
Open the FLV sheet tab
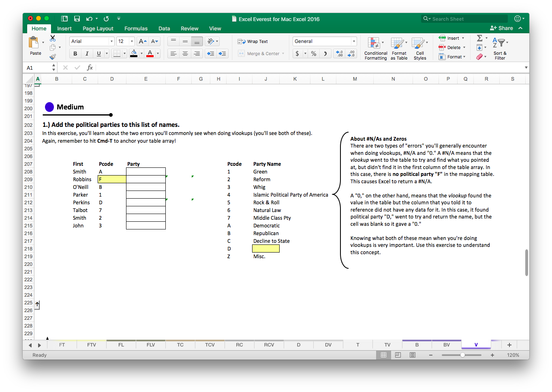point(150,345)
